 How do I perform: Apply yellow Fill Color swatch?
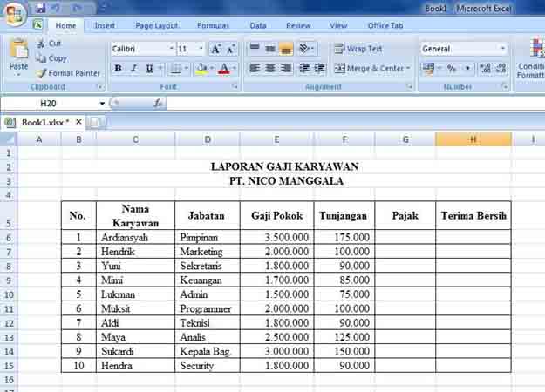(201, 69)
